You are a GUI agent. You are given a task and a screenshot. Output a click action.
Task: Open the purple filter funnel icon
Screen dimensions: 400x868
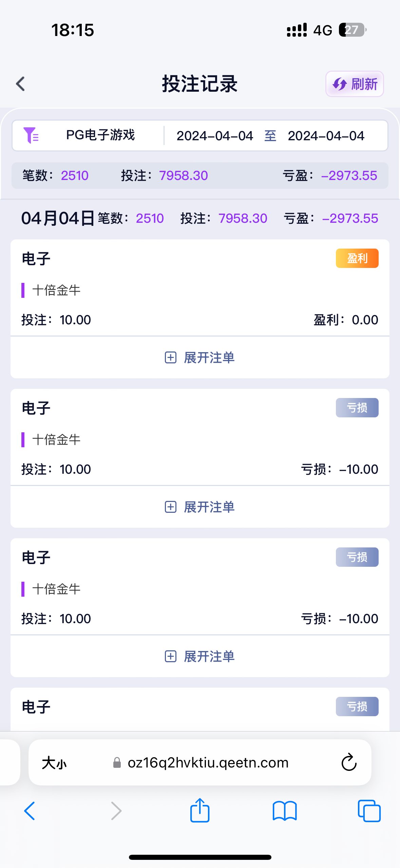click(31, 135)
